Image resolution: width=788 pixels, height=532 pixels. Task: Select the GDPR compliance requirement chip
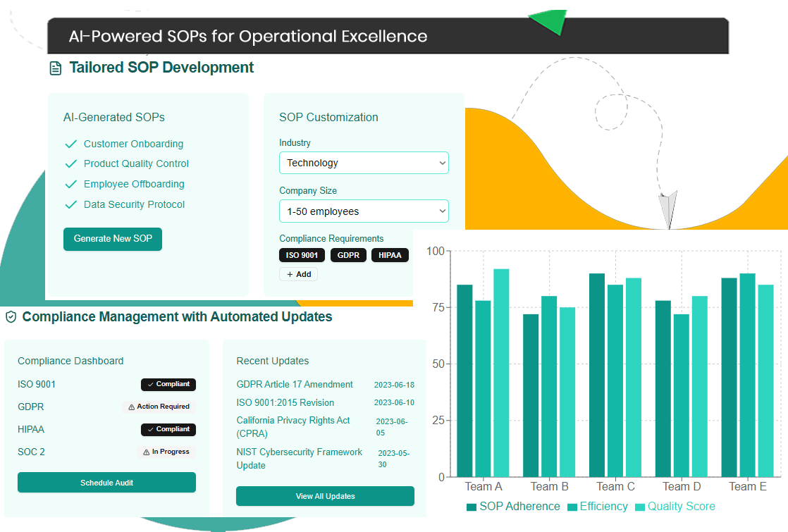[x=348, y=255]
